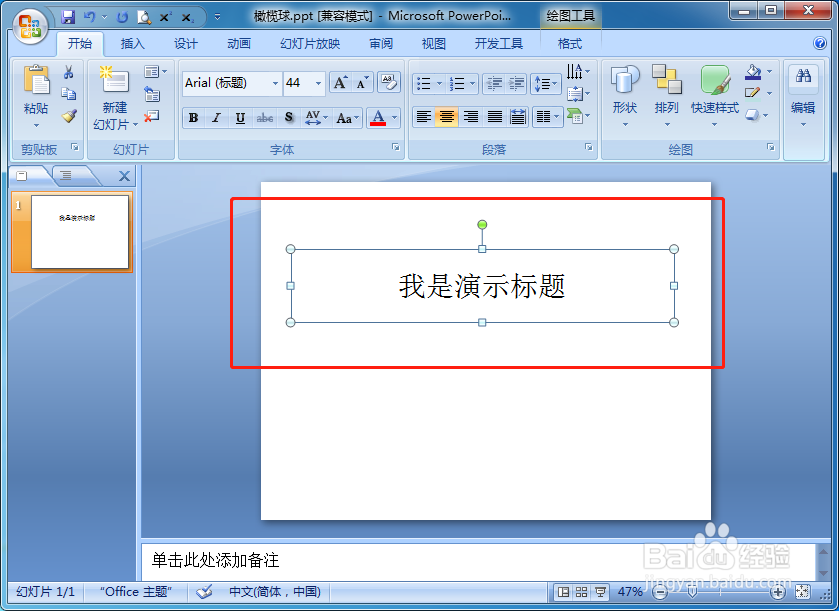Select the Slide Sorter view icon
839x611 pixels.
[580, 590]
